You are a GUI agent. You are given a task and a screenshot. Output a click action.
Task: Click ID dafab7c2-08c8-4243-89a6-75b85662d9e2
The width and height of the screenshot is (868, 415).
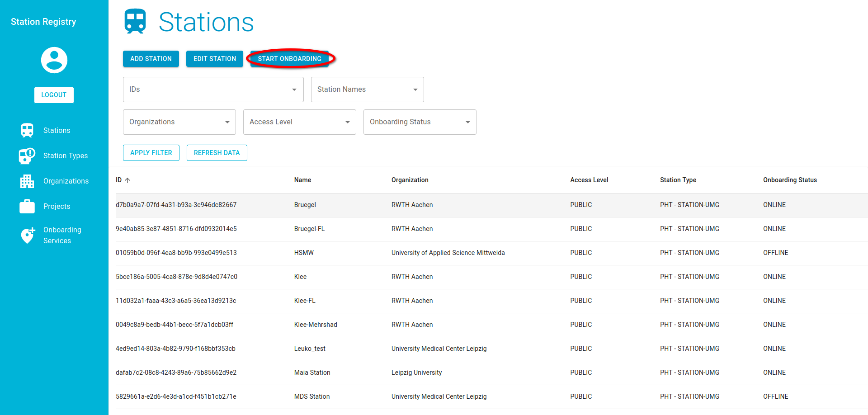pos(176,373)
